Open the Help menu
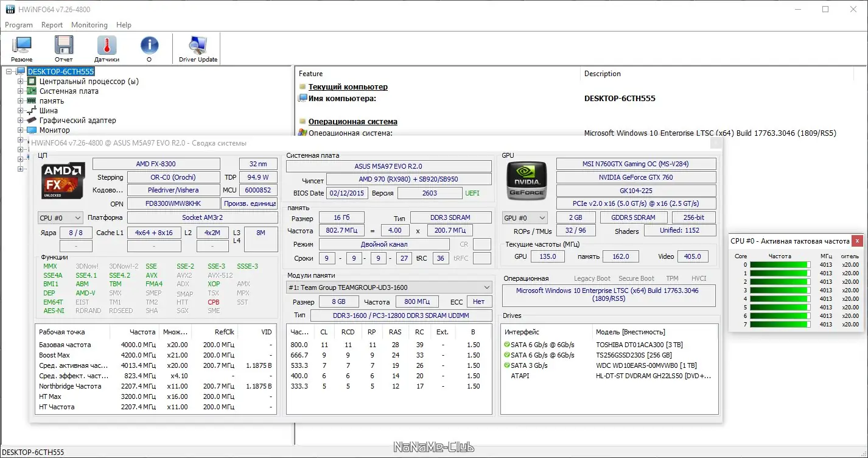This screenshot has height=458, width=868. tap(124, 25)
